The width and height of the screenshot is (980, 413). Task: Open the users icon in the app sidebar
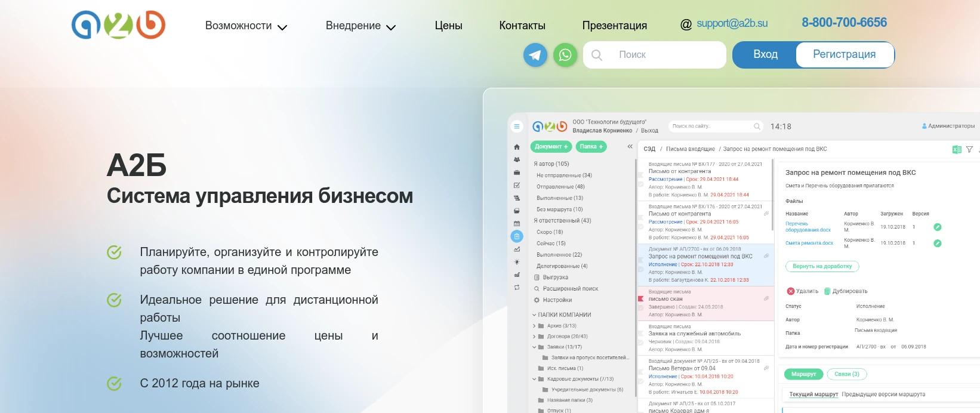(517, 160)
